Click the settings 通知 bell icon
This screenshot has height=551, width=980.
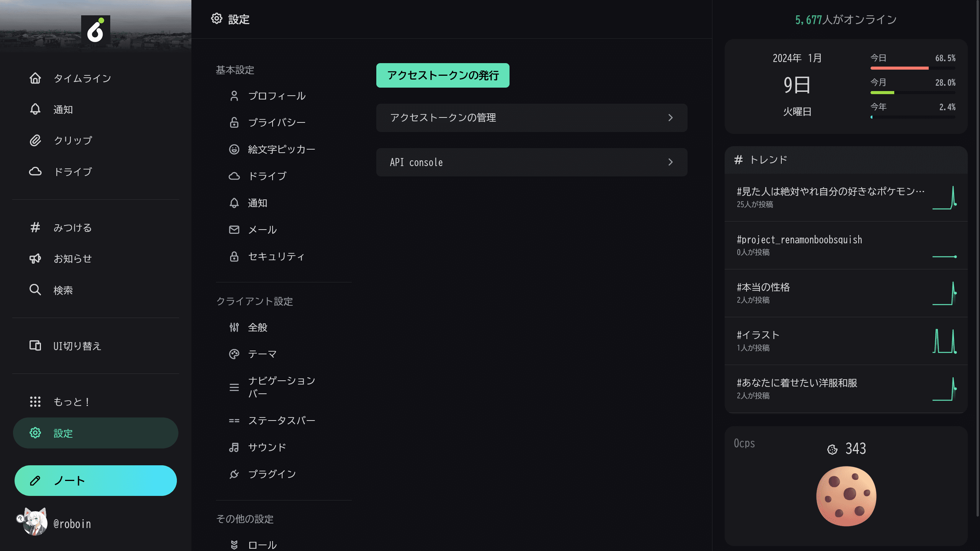tap(234, 203)
